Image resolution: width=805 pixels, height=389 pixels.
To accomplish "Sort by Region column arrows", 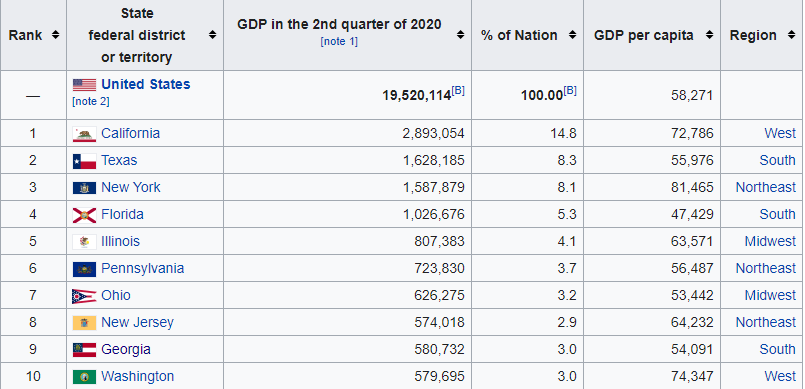I will tap(791, 35).
